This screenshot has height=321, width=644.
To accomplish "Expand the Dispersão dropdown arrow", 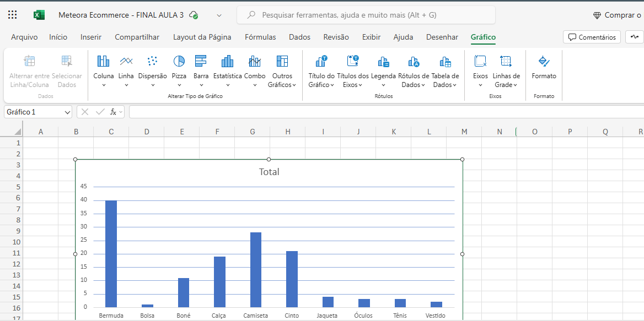I will click(153, 85).
